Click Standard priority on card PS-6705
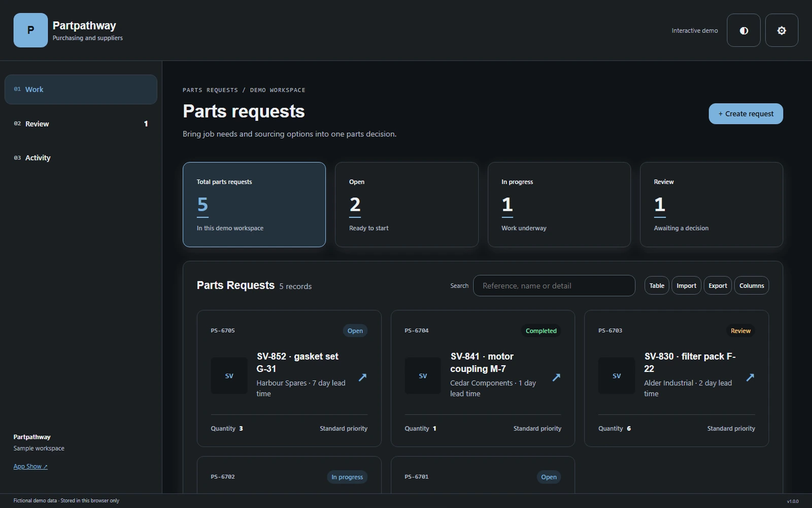 [344, 429]
